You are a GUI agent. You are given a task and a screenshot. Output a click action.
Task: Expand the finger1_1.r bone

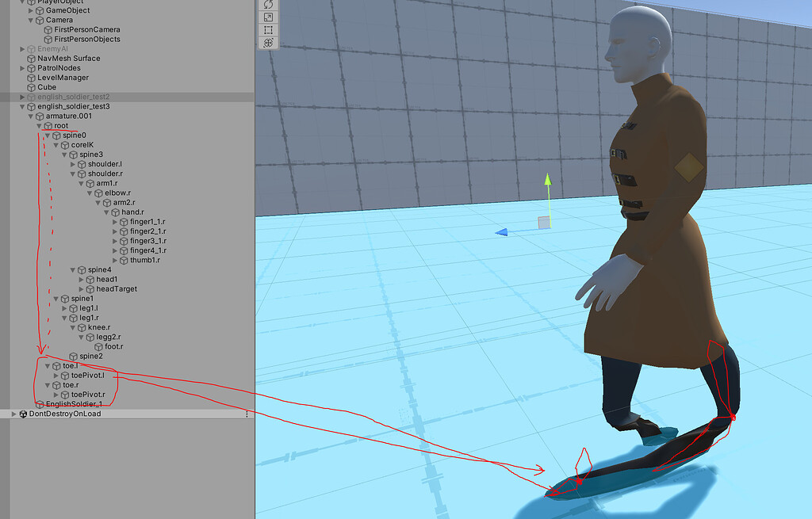coord(115,222)
